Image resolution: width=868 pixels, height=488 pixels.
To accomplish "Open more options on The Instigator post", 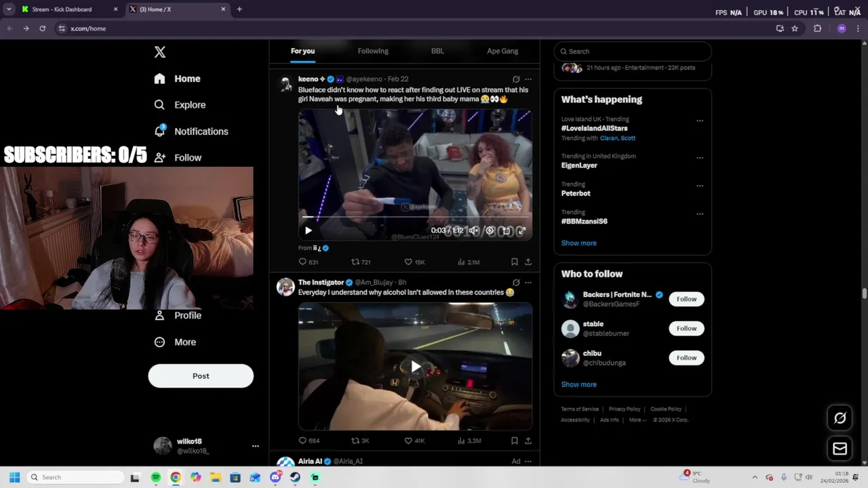I will pos(528,283).
